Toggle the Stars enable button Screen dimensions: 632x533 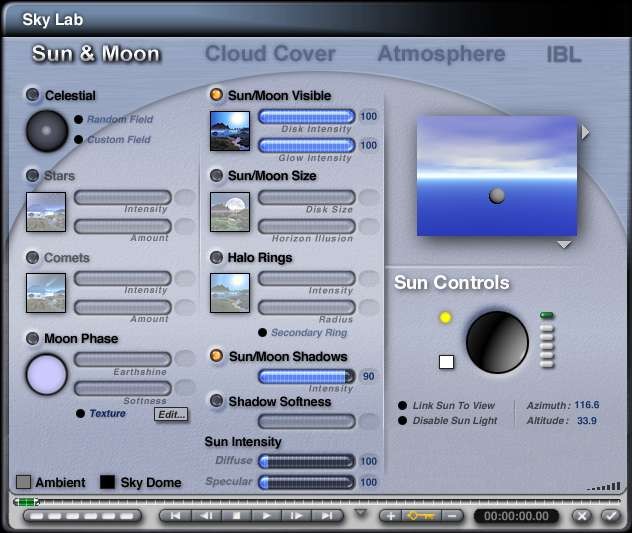[33, 176]
